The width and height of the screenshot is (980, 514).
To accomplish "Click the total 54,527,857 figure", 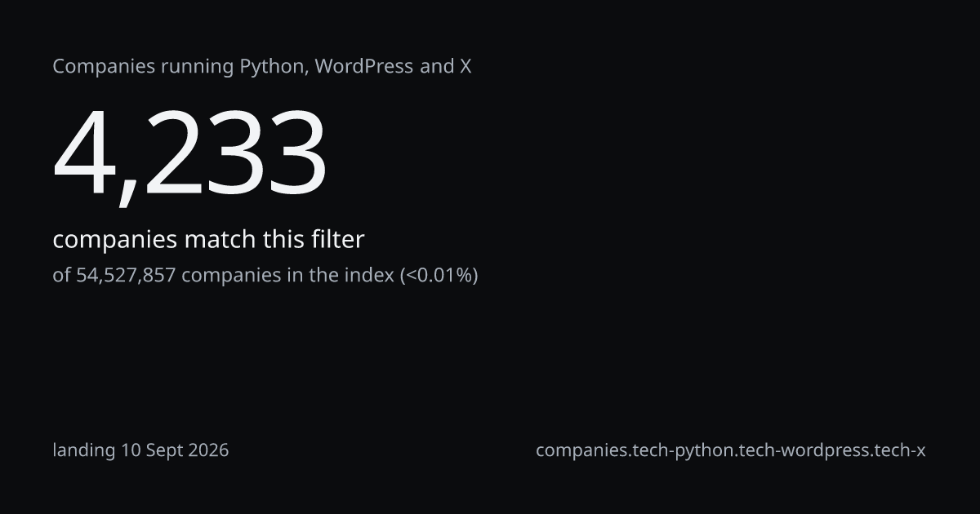I will tap(126, 275).
